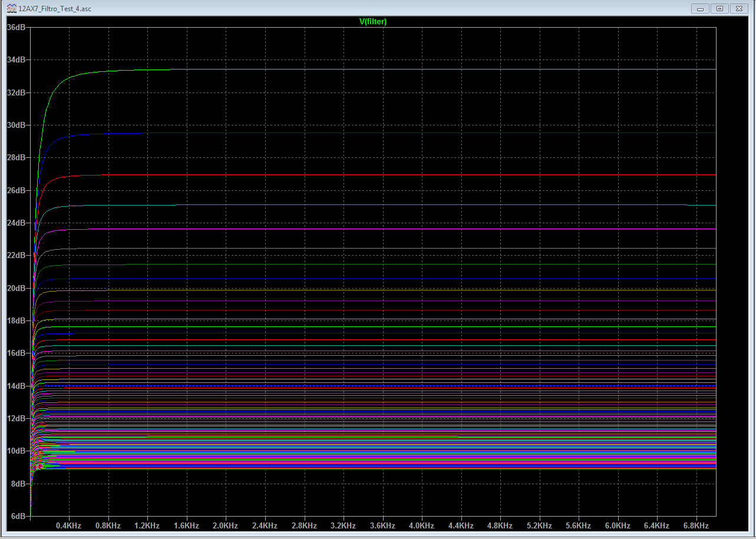Select the cyan trace near 25dB

pos(354,205)
